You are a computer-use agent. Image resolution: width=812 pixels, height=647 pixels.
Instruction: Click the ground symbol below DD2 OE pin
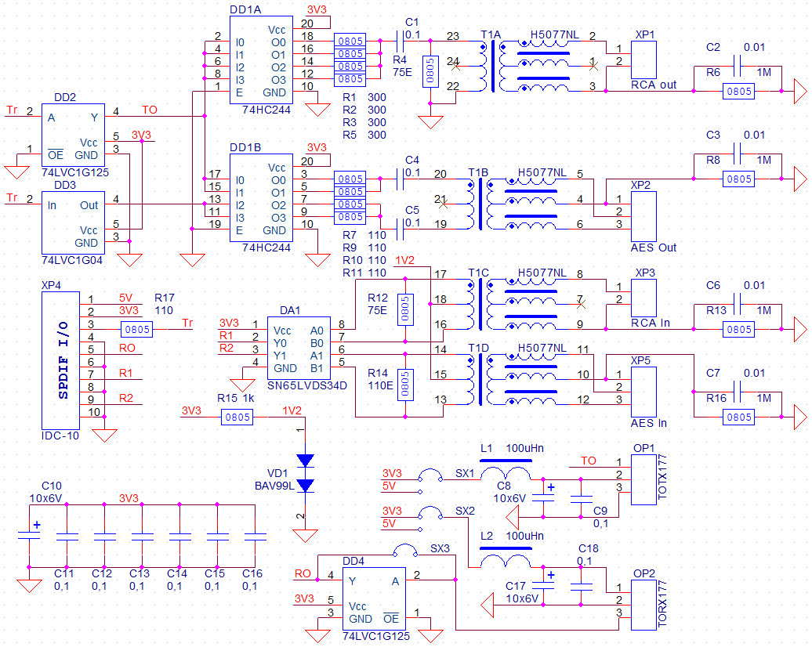tap(16, 172)
